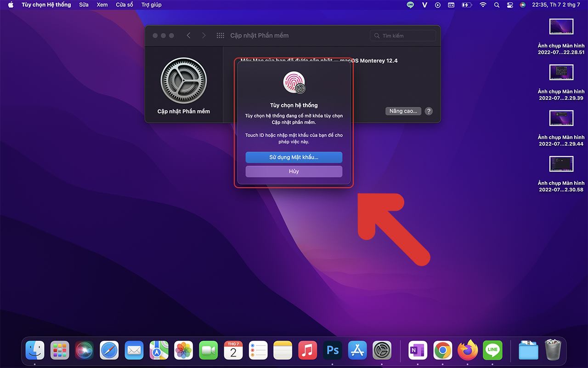
Task: Open the Trợ giúp menu
Action: click(x=152, y=5)
